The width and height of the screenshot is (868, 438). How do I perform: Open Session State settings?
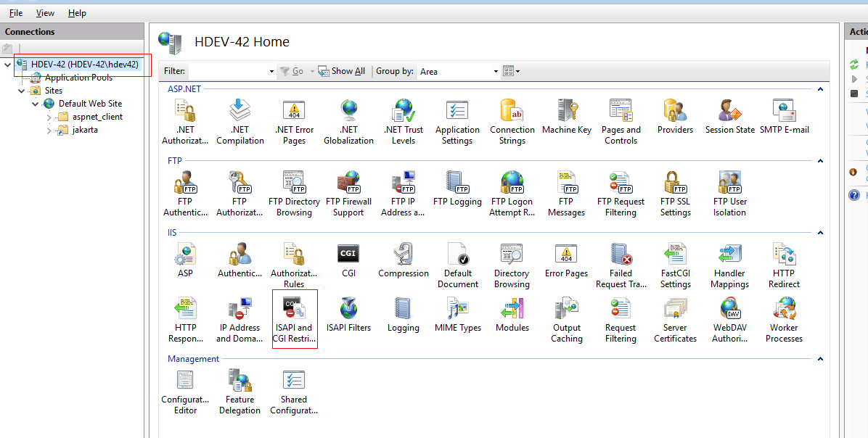729,117
